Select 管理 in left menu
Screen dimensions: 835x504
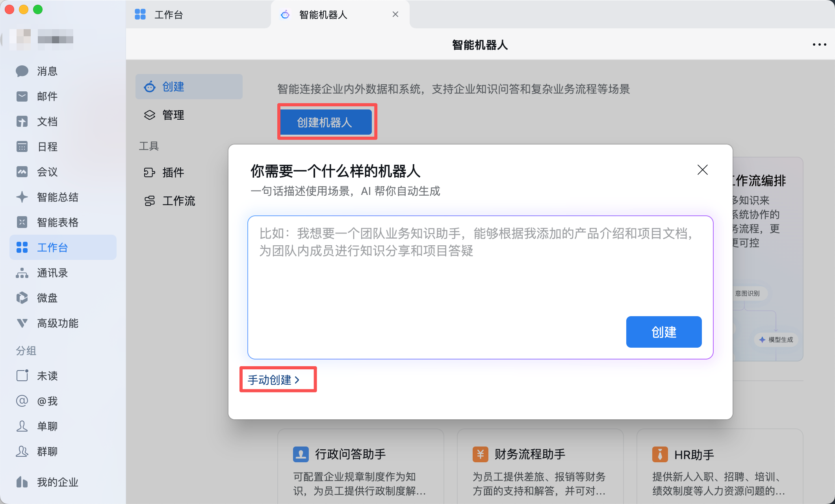(x=173, y=115)
